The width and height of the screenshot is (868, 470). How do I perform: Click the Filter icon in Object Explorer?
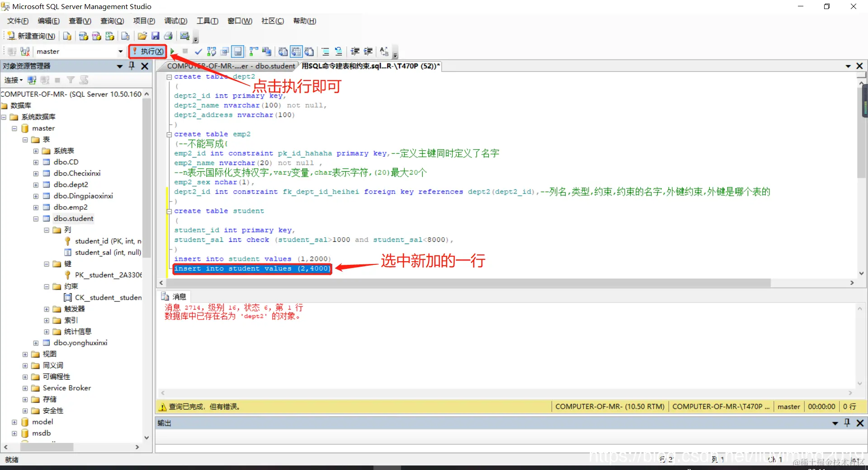tap(71, 80)
